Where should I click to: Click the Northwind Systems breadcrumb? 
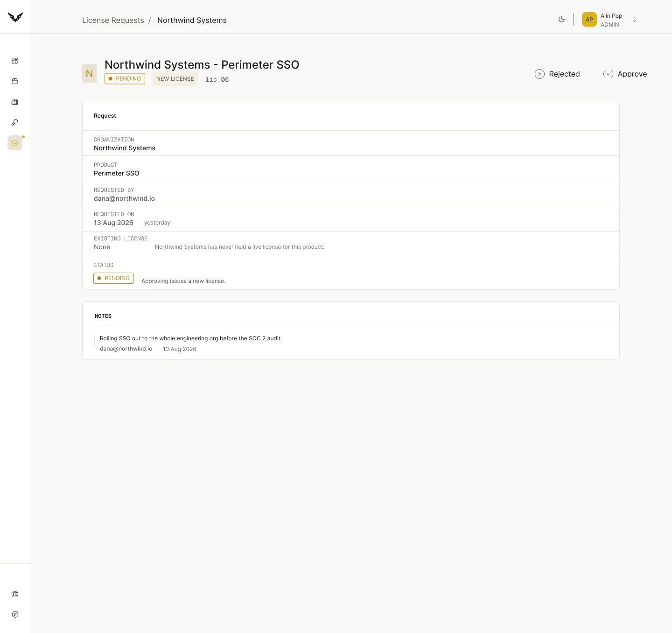(x=192, y=21)
